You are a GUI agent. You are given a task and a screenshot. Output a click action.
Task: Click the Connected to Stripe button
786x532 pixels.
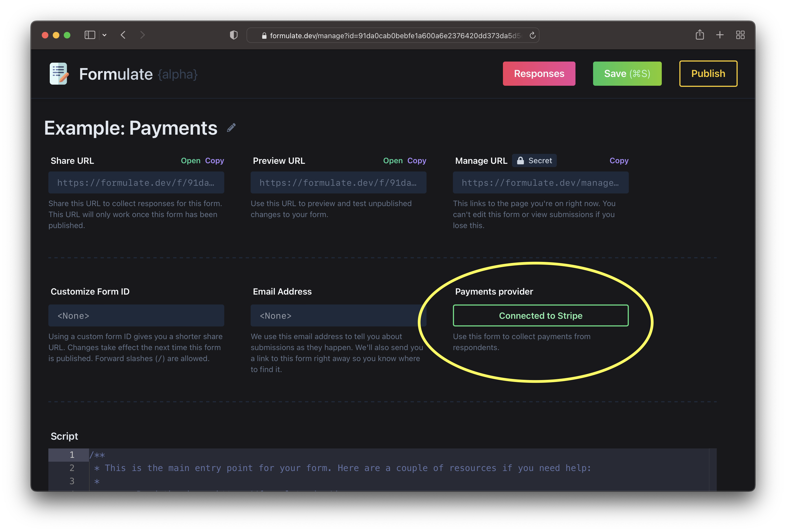(541, 315)
